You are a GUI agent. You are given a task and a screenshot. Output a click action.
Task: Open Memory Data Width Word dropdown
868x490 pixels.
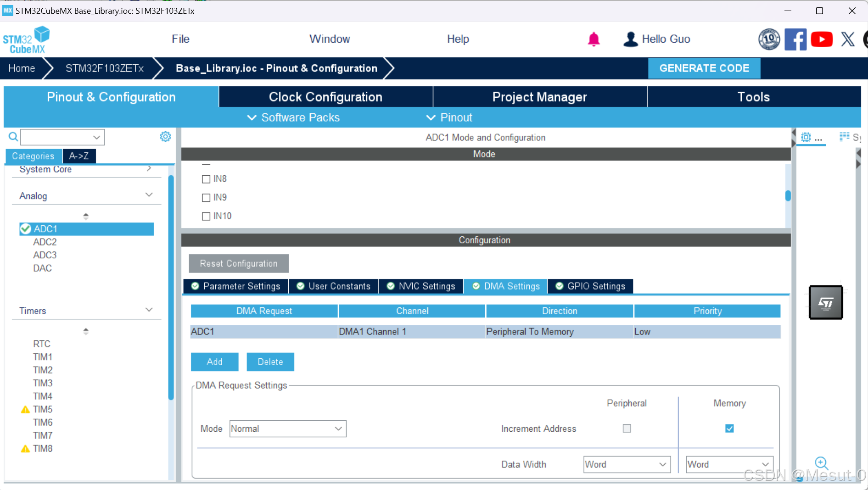point(729,464)
